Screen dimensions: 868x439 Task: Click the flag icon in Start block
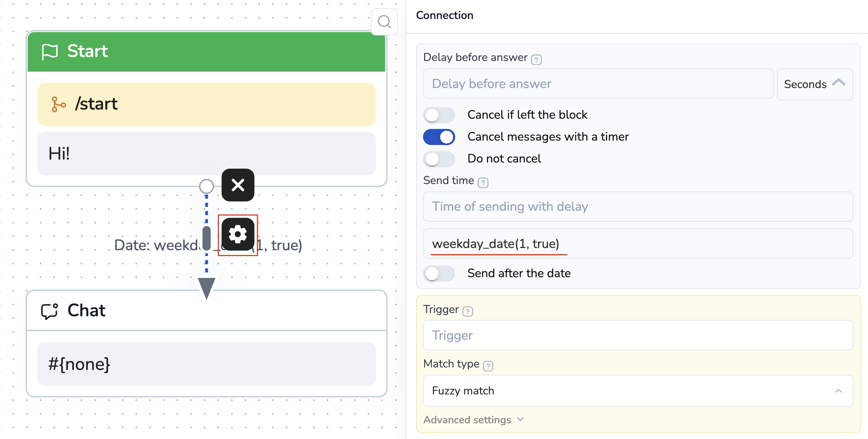point(50,51)
